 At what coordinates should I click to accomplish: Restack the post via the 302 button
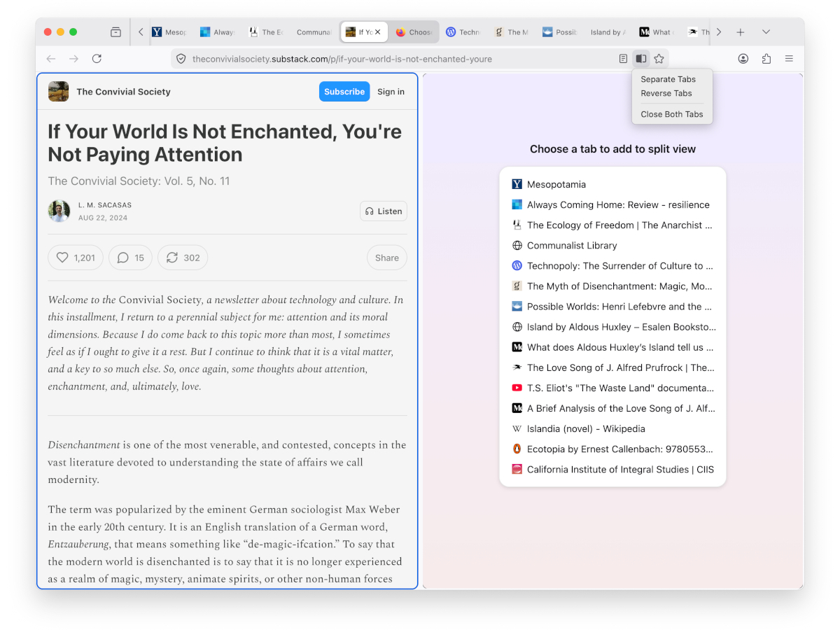click(x=183, y=258)
